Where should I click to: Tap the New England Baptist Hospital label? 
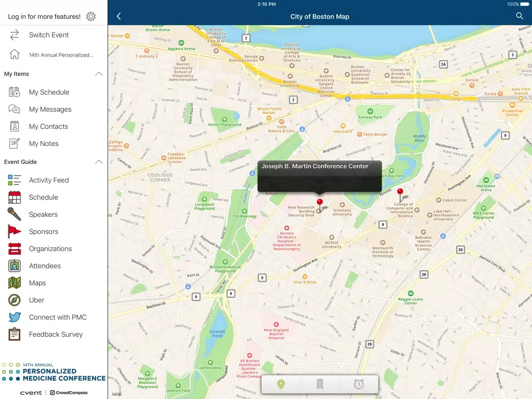coord(276,333)
